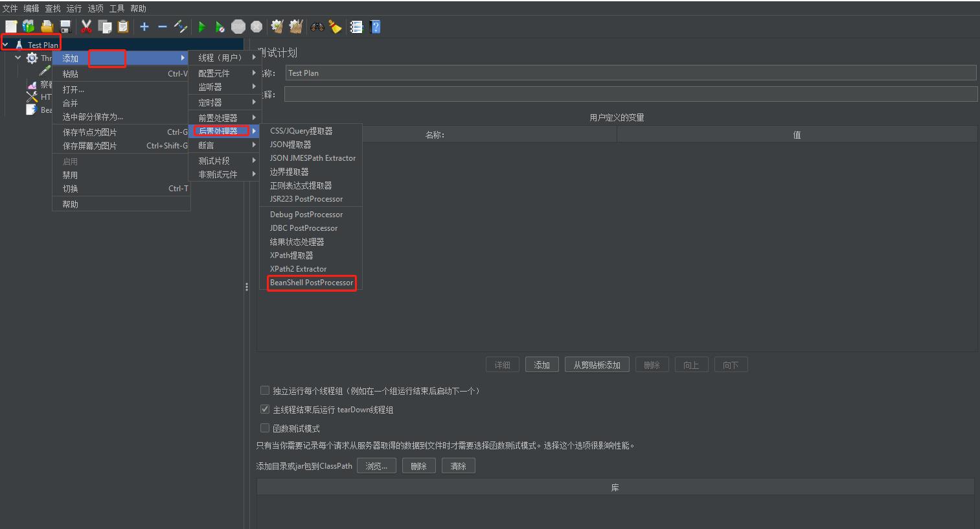Select 粘贴 in context menu
Image resolution: width=980 pixels, height=529 pixels.
[x=121, y=74]
